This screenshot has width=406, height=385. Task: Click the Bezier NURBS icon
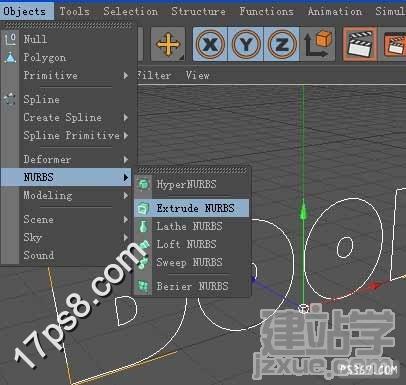pyautogui.click(x=144, y=286)
